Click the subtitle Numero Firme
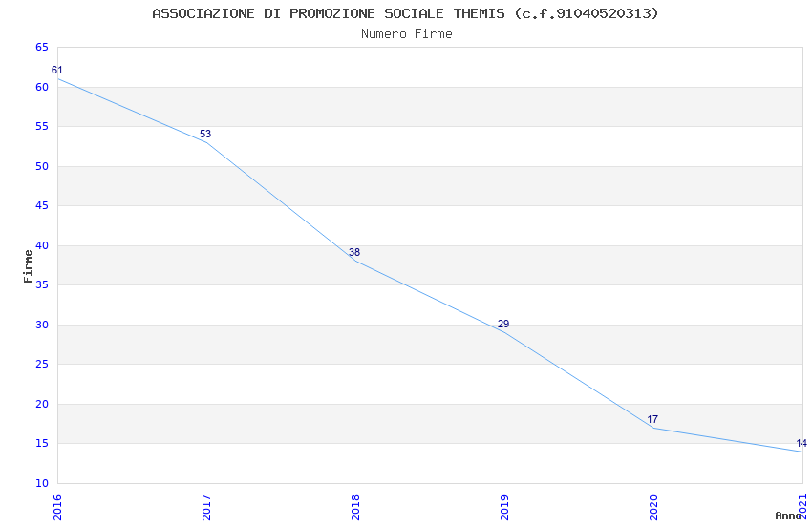Viewport: 812px width, 525px height. click(x=407, y=34)
